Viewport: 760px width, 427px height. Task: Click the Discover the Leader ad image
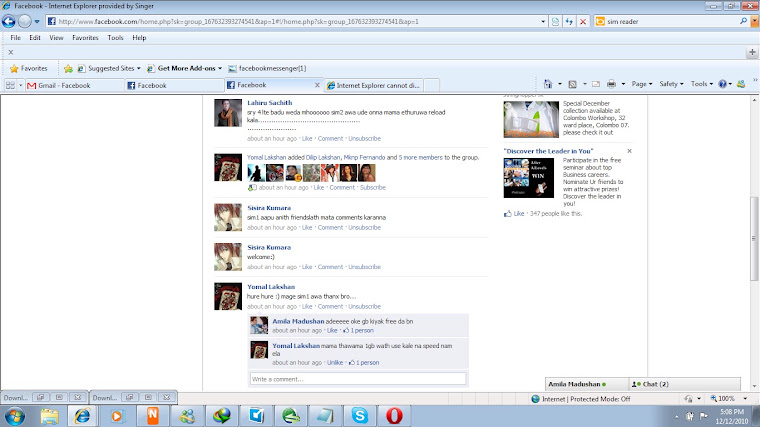point(528,178)
